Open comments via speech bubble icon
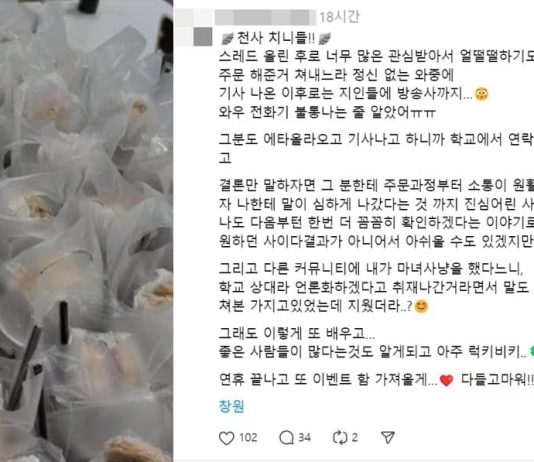The image size is (534, 462). pyautogui.click(x=286, y=437)
